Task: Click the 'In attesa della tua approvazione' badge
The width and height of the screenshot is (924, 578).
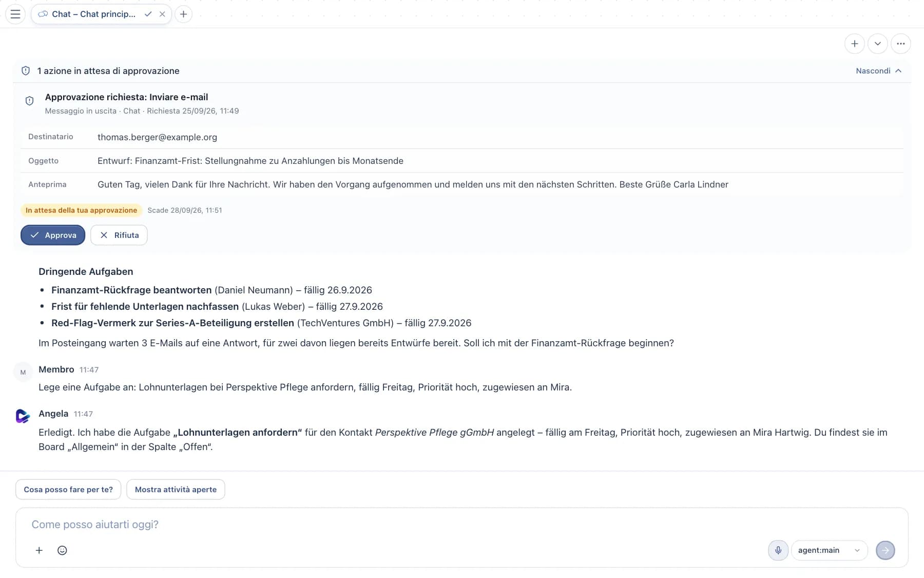Action: [81, 210]
